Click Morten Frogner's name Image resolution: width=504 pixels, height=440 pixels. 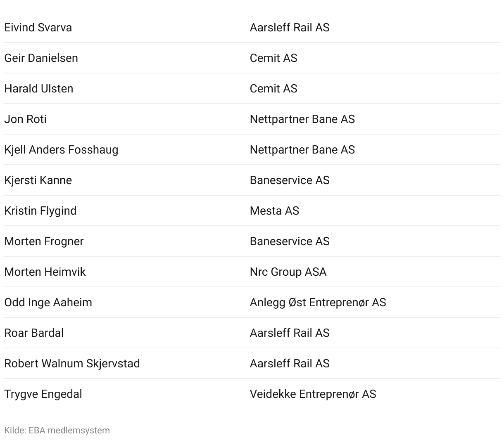(x=44, y=241)
